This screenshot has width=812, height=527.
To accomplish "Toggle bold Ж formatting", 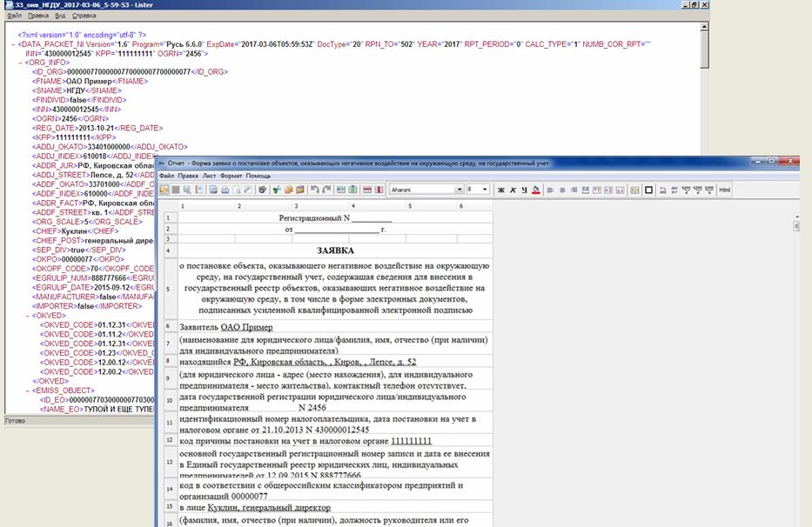I will pyautogui.click(x=500, y=190).
